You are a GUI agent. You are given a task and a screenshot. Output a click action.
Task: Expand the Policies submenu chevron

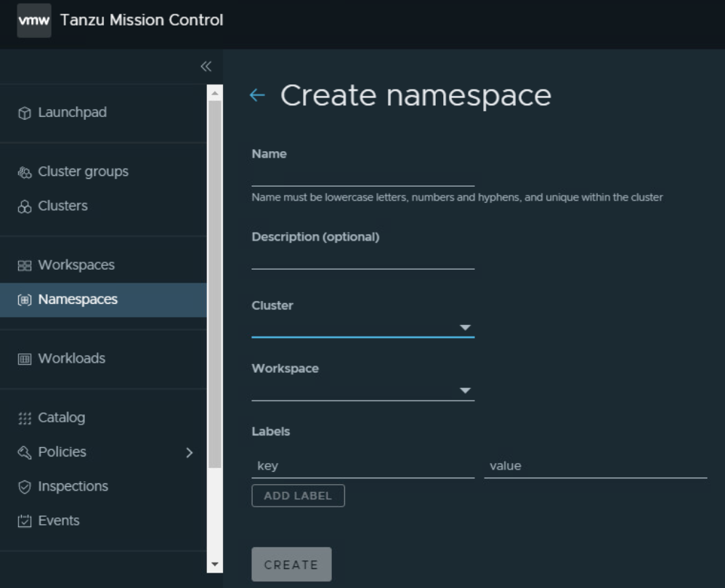click(190, 453)
